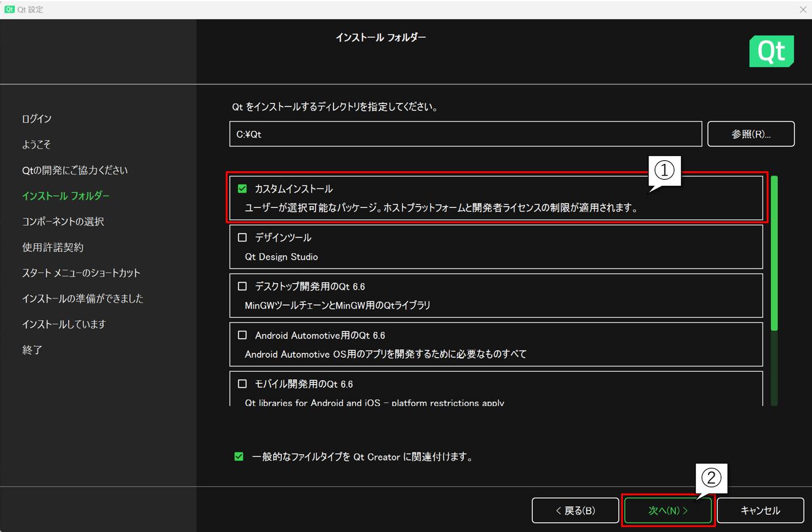The image size is (812, 532).
Task: Enable the デザインツール checkbox
Action: [242, 237]
